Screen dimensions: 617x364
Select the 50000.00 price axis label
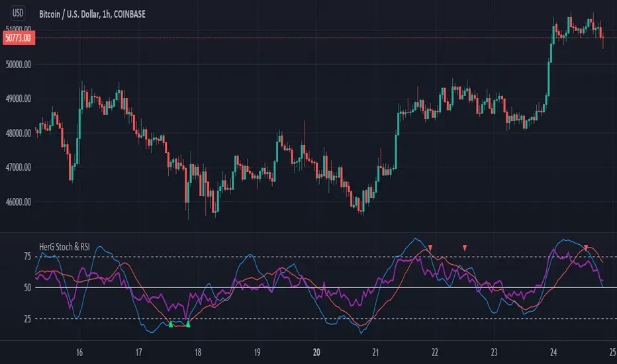pos(19,65)
